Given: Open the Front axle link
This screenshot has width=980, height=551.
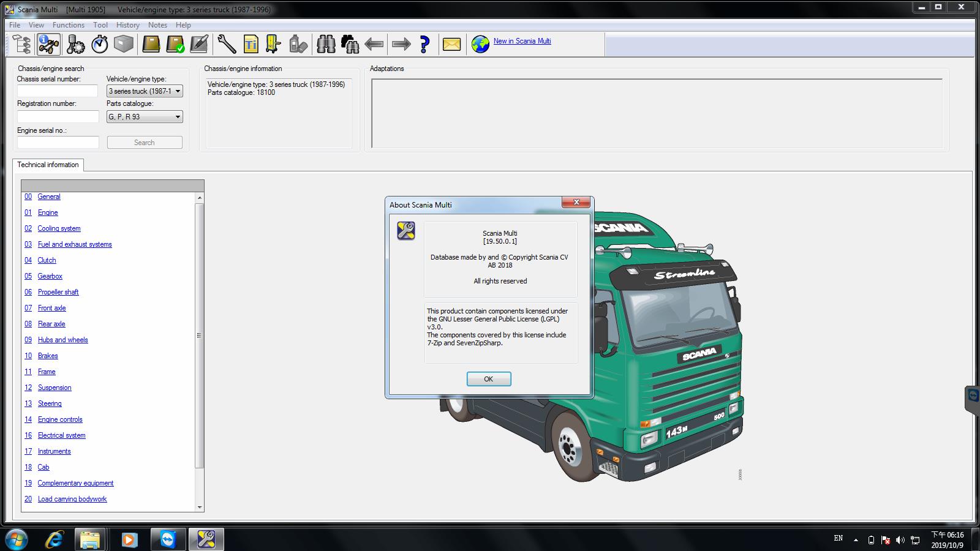Looking at the screenshot, I should click(x=51, y=308).
